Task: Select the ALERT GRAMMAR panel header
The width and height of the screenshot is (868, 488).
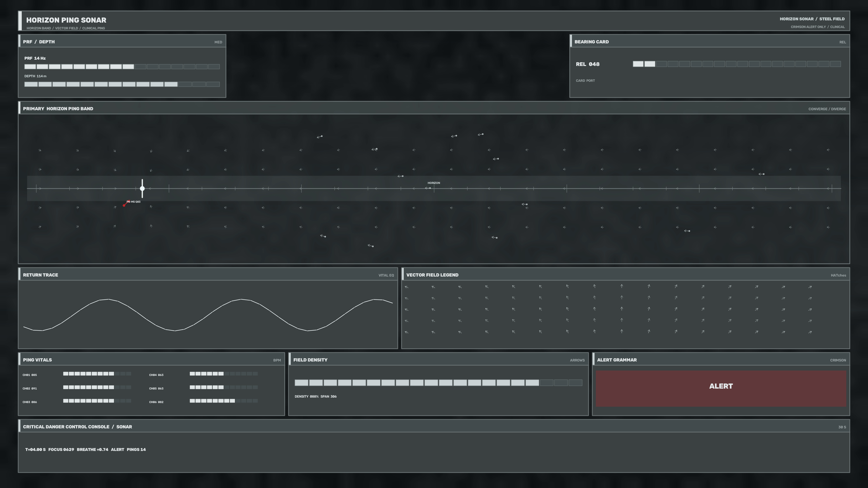Action: [721, 359]
